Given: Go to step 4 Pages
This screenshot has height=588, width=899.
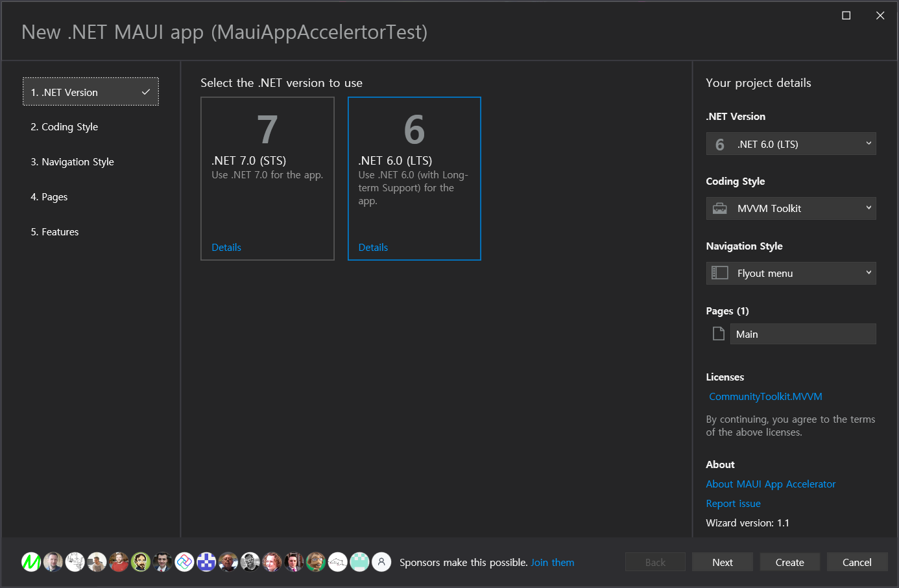Looking at the screenshot, I should click(91, 197).
